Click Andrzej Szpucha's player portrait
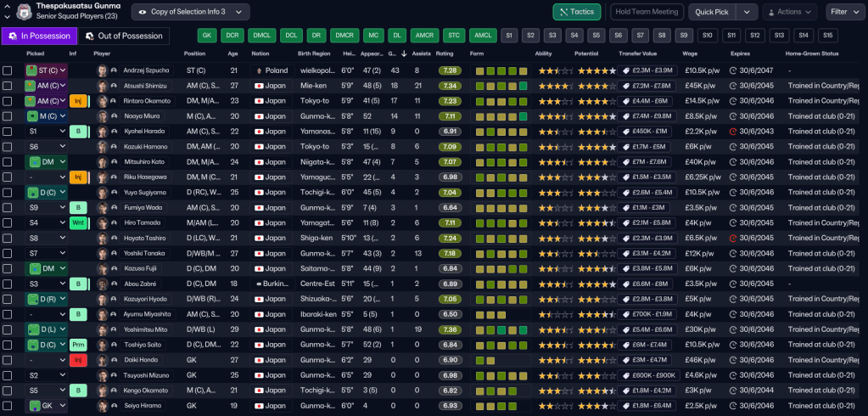868x416 pixels. pyautogui.click(x=103, y=70)
